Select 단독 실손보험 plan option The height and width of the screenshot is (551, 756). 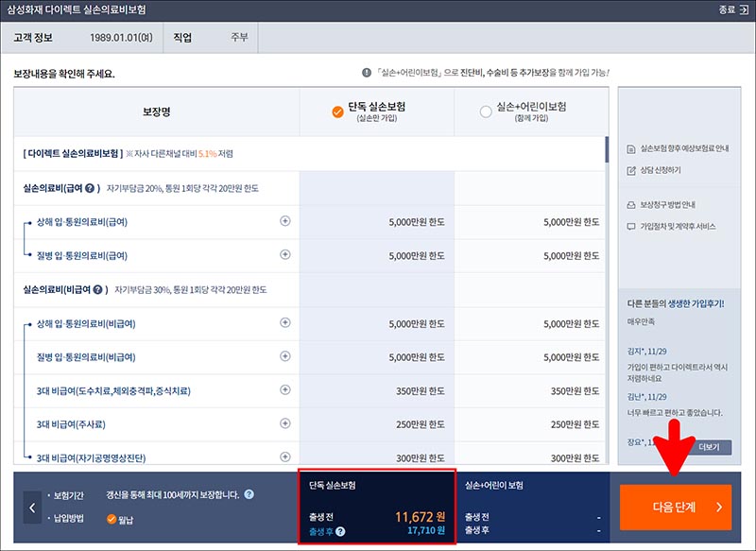click(337, 112)
